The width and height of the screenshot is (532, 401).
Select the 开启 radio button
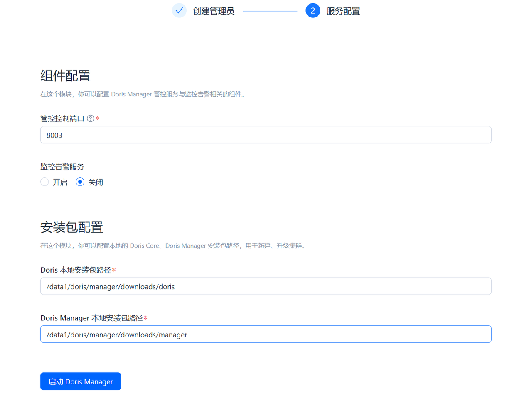tap(45, 182)
